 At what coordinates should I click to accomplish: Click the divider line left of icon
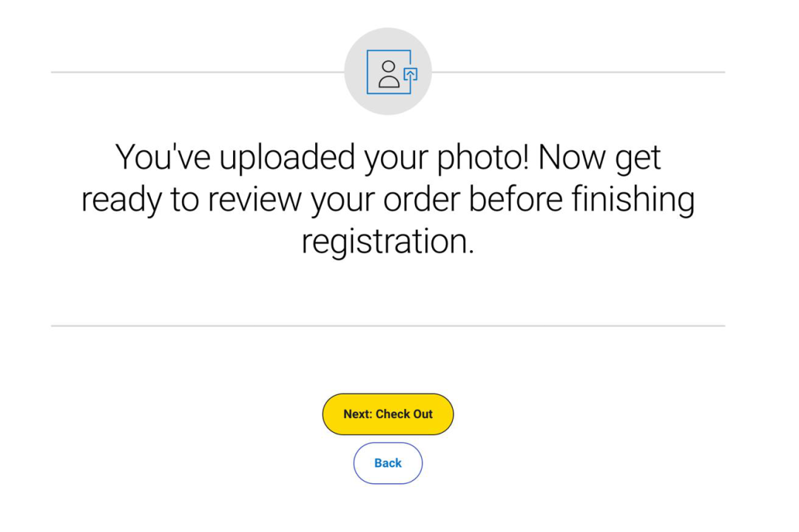[198, 72]
